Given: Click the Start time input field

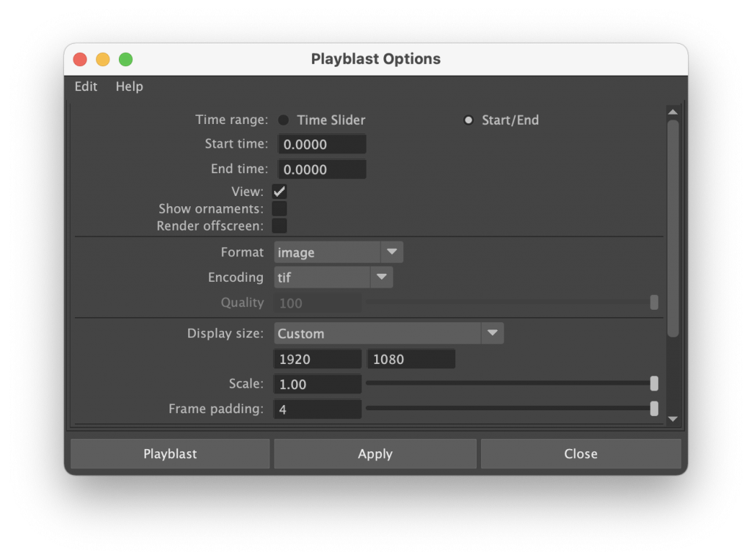Looking at the screenshot, I should pos(322,145).
